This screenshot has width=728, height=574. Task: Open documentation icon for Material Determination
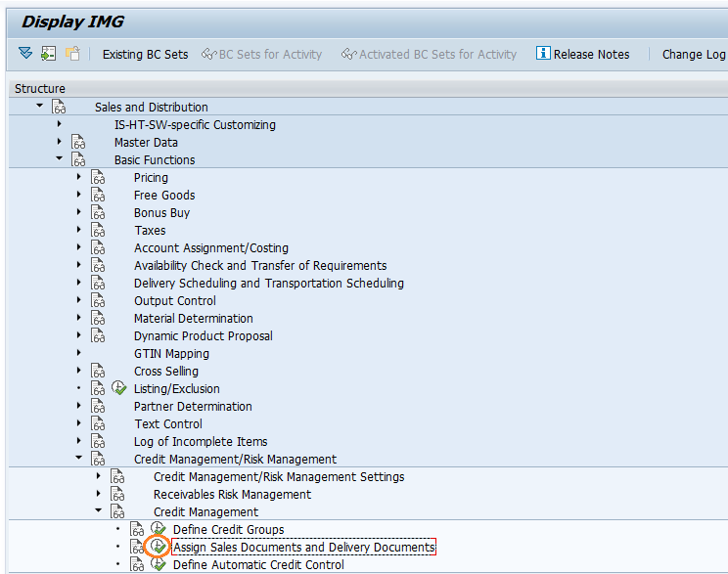pyautogui.click(x=98, y=319)
